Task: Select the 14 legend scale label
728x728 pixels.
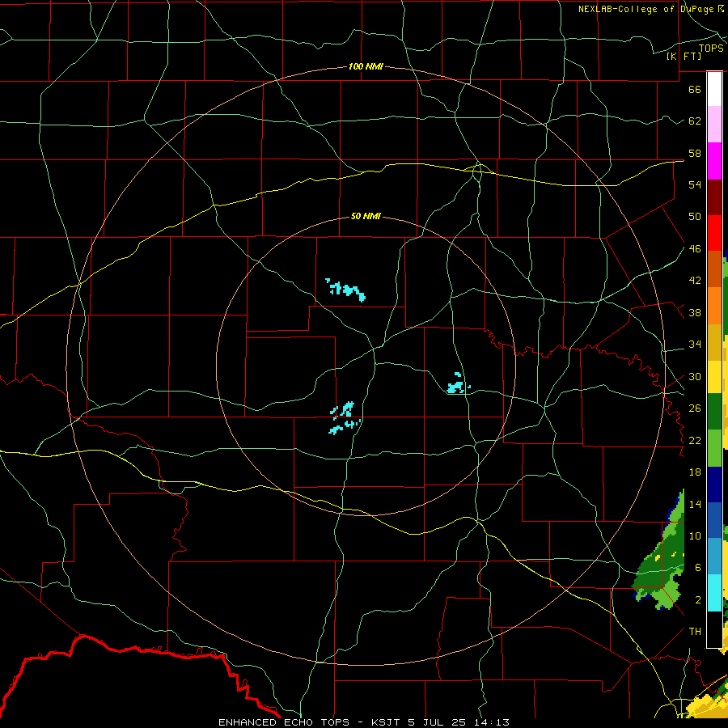Action: click(x=695, y=504)
